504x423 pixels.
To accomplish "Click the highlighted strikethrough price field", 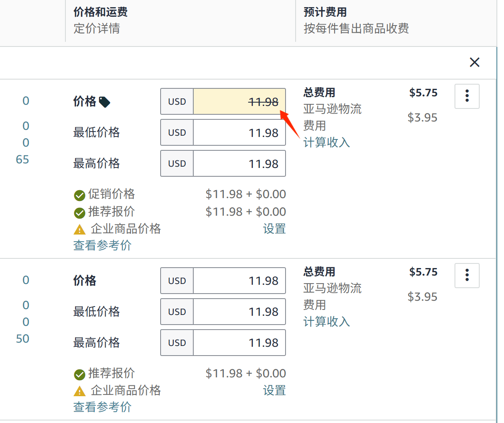I will point(239,101).
